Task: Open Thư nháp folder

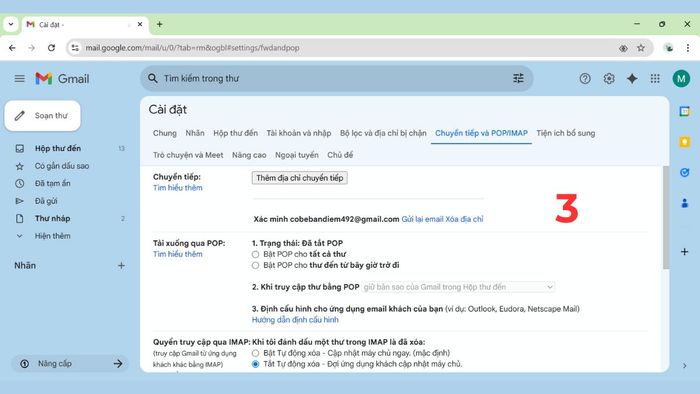Action: point(53,219)
